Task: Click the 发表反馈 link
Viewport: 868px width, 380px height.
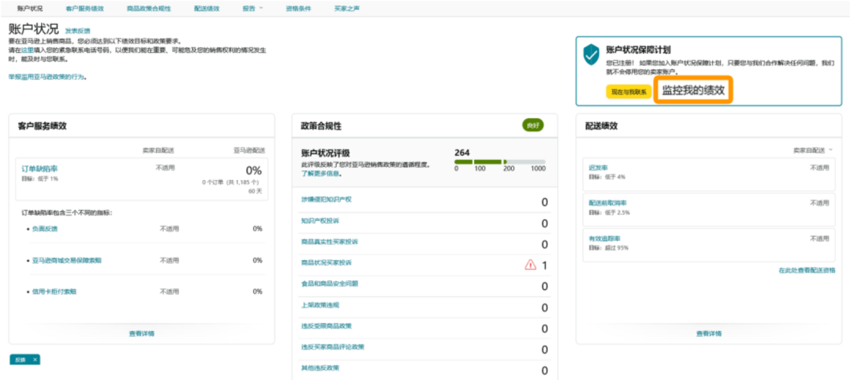Action: point(77,31)
